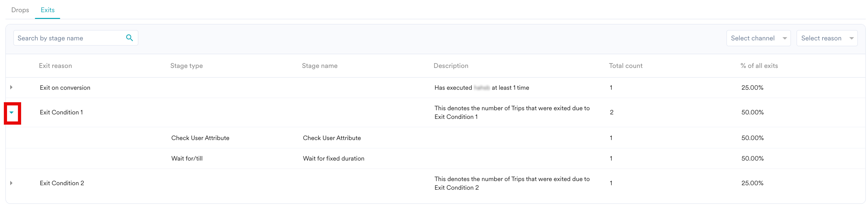868x207 pixels.
Task: Click the Total count column header
Action: point(625,66)
